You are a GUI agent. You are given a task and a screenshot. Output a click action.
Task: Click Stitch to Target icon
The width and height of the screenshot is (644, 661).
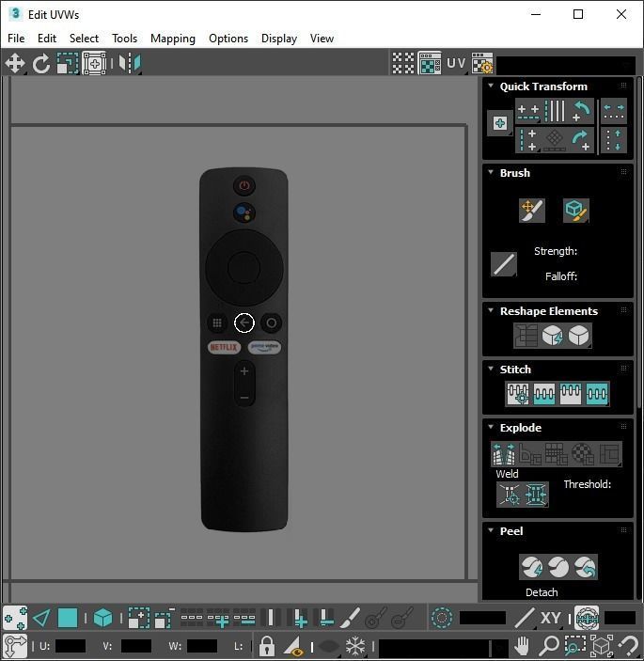point(518,394)
